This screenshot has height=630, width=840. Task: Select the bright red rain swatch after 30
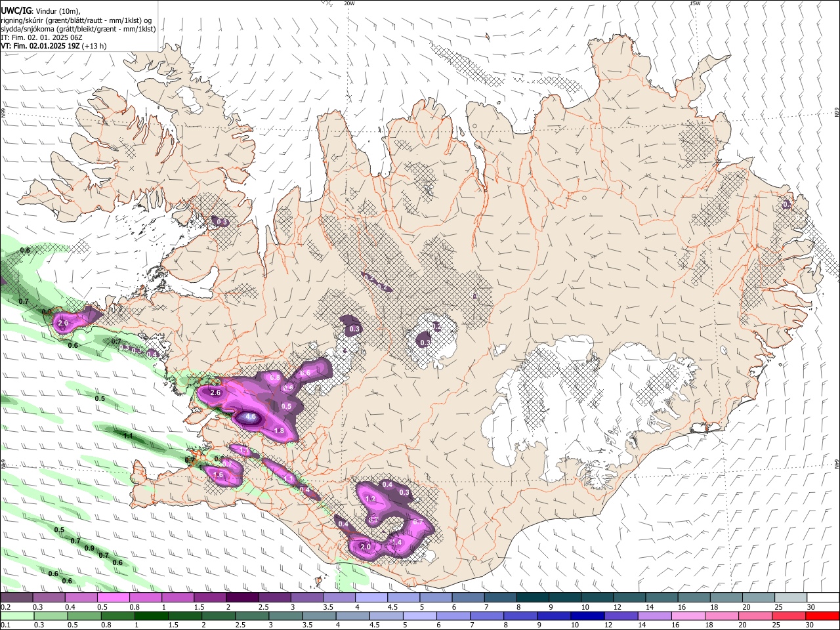pos(822,616)
